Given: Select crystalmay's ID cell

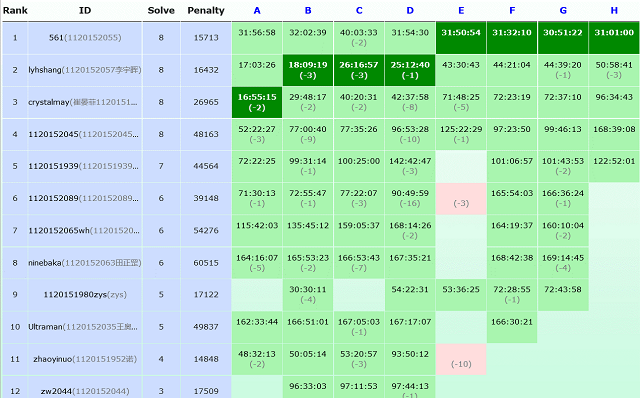Looking at the screenshot, I should (85, 102).
